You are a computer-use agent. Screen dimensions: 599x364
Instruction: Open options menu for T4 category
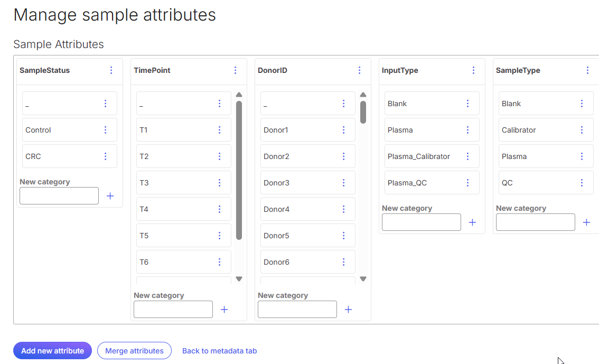[x=219, y=209]
